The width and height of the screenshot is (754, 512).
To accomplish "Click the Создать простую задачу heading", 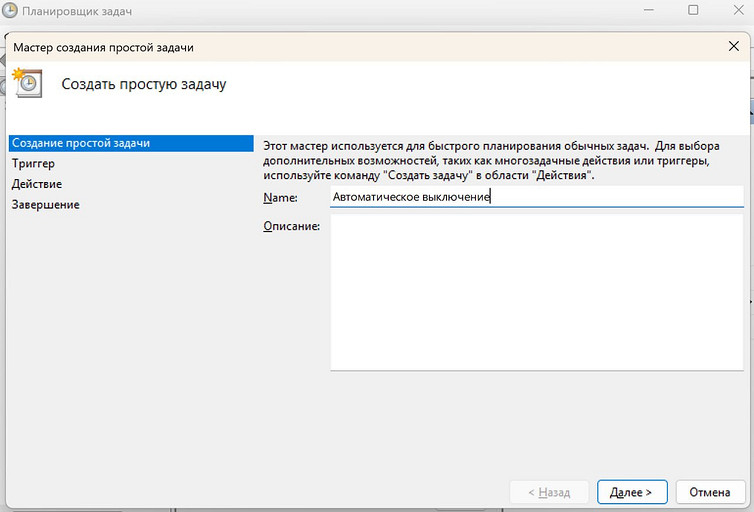I will (144, 84).
